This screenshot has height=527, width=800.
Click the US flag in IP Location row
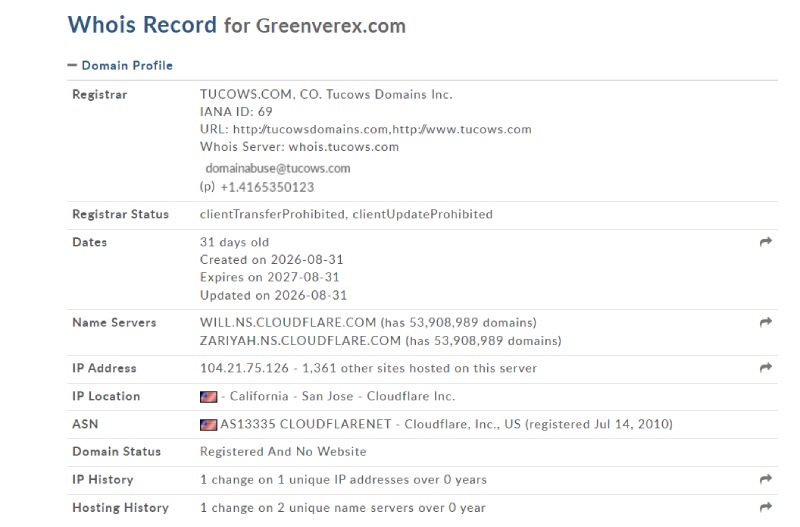pyautogui.click(x=208, y=396)
